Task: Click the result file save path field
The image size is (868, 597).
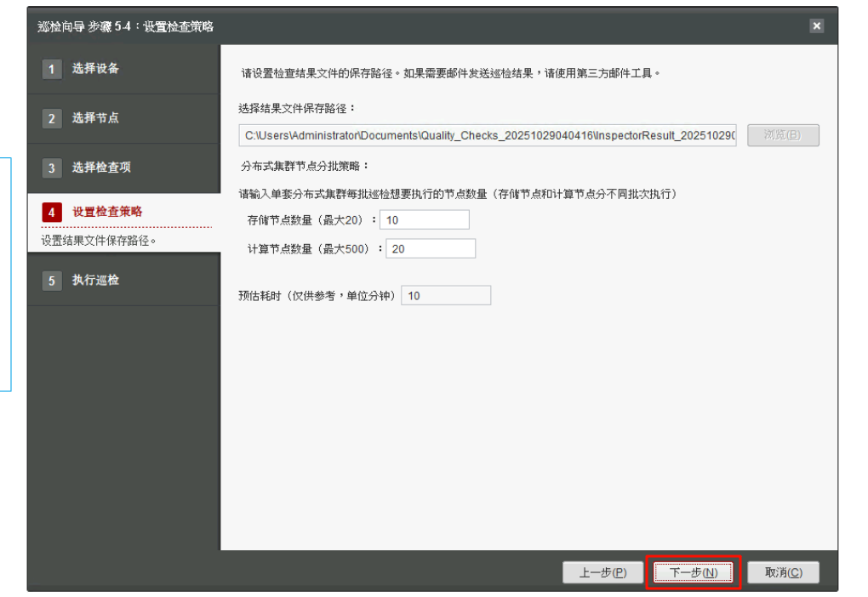Action: point(488,136)
